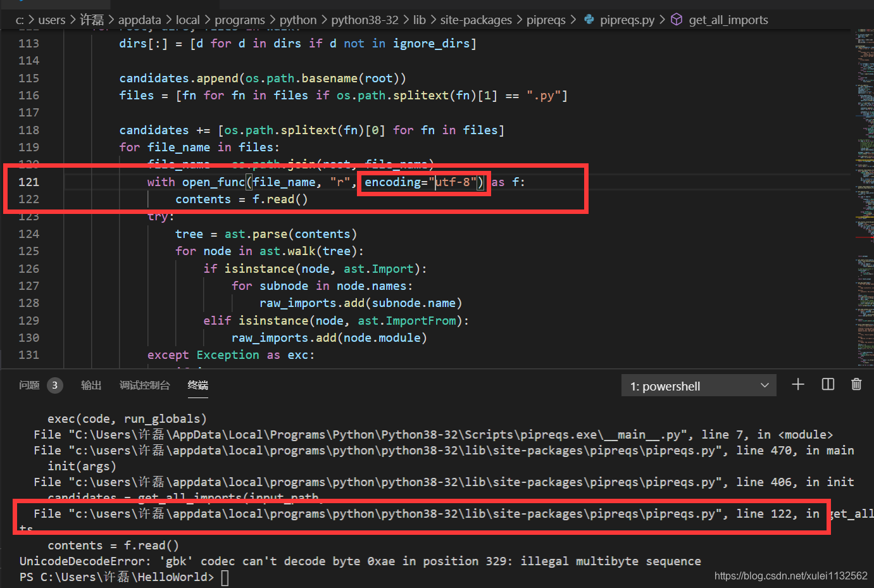Split the terminal panel

point(828,385)
